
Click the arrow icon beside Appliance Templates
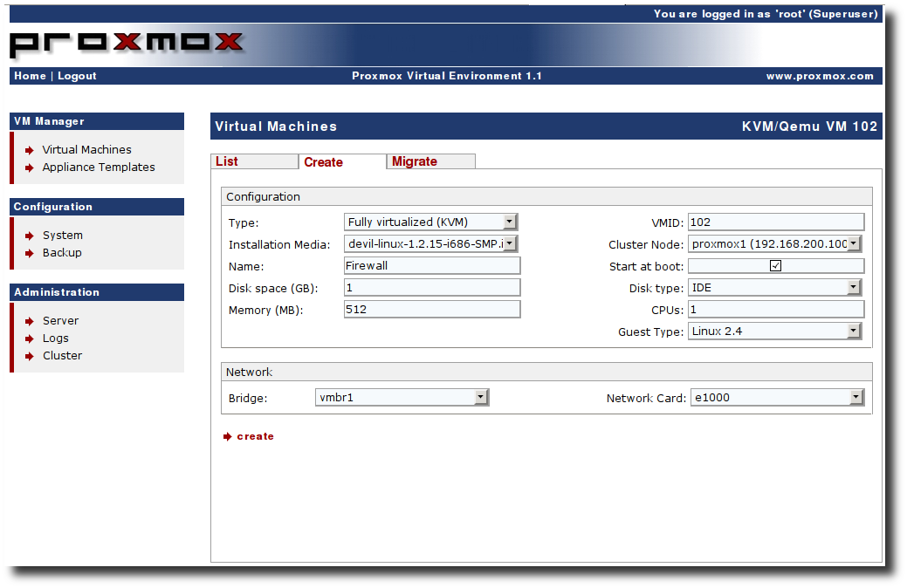30,168
